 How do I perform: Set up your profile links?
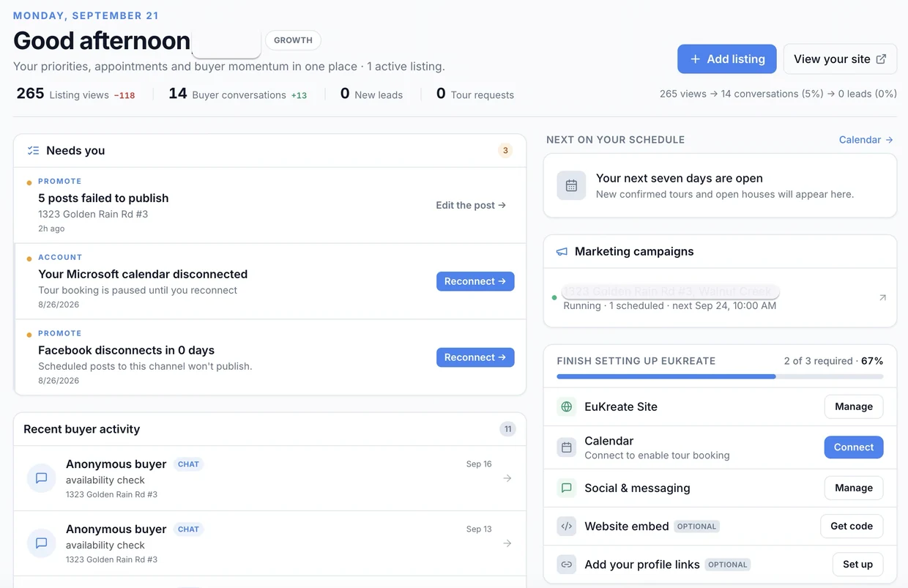click(857, 565)
